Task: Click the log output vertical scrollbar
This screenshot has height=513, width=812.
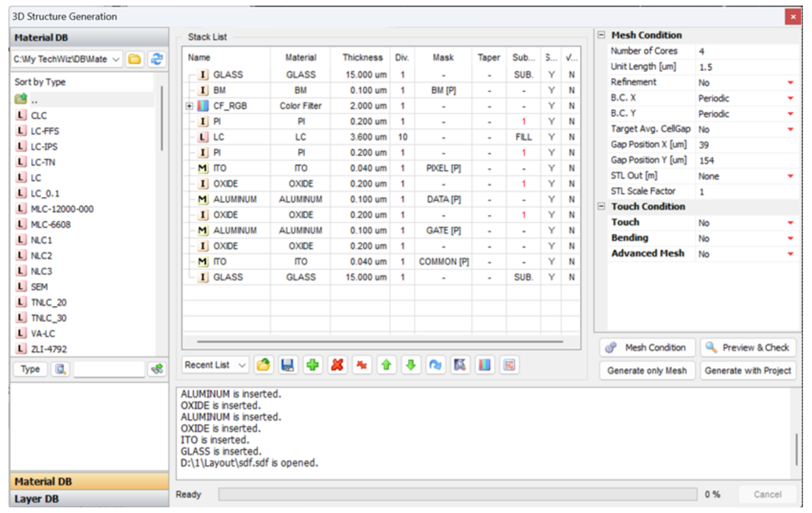Action: (796, 449)
